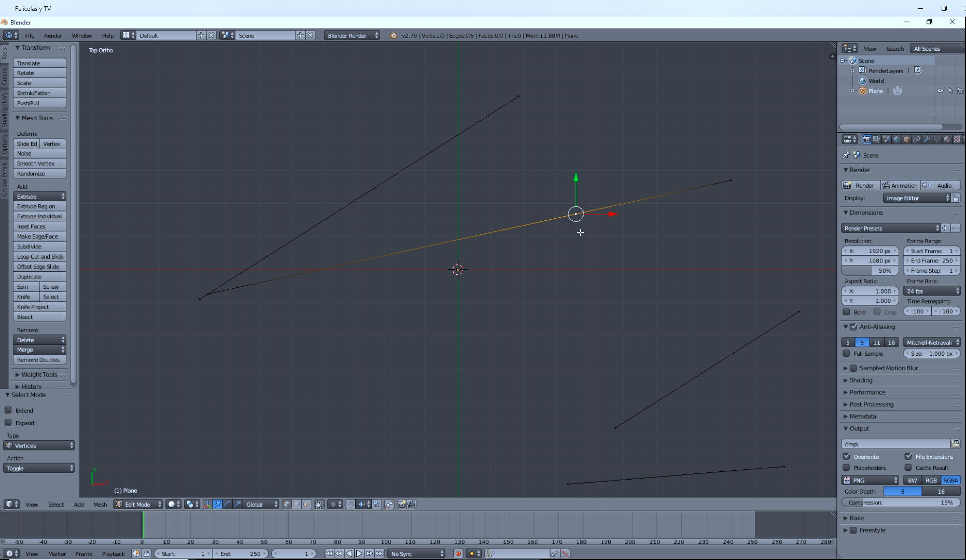Toggle limit selection to visible

coord(319,505)
